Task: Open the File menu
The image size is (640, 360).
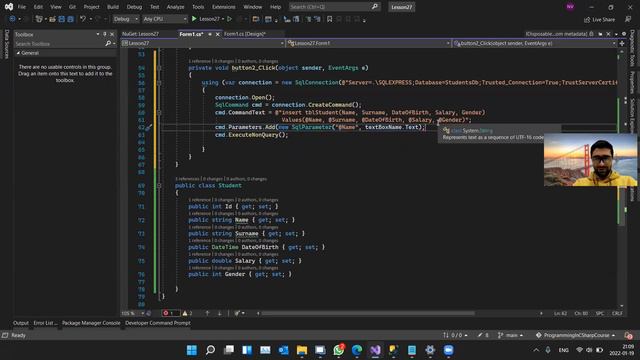Action: (22, 7)
